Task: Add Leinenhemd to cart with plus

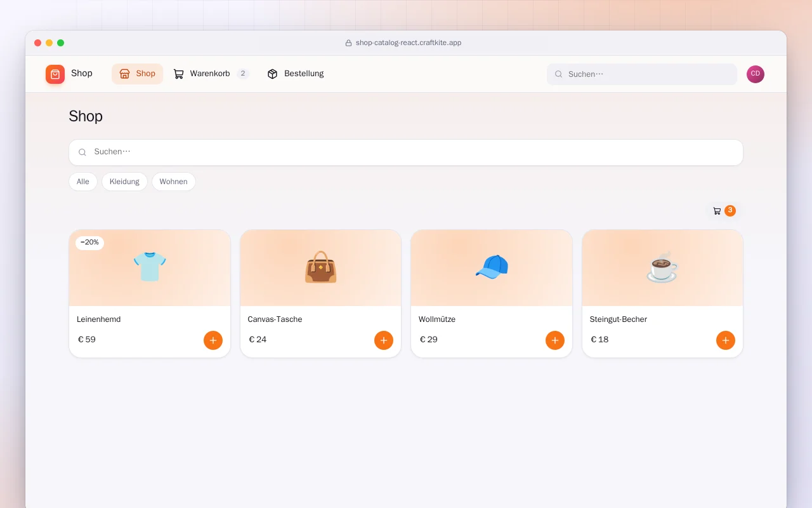Action: pyautogui.click(x=213, y=340)
